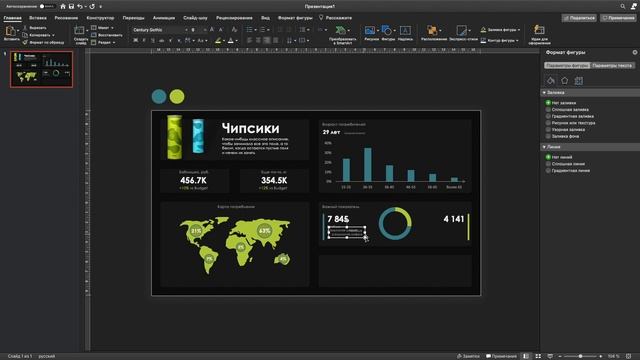
Task: Apply bold formatting (Ж)
Action: click(136, 40)
